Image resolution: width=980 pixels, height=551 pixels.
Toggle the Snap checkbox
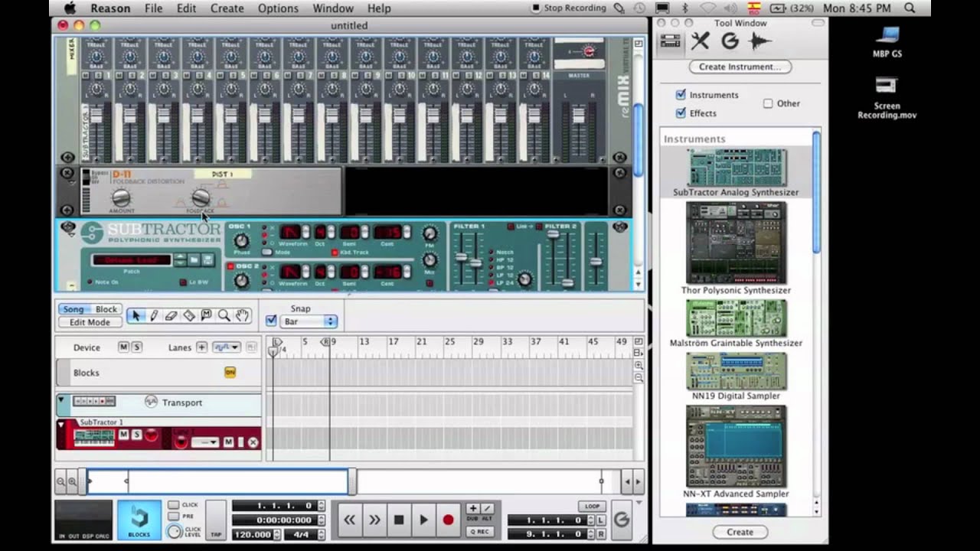(x=271, y=321)
